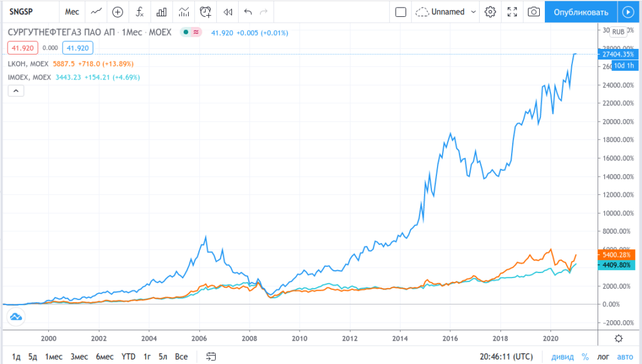This screenshot has width=642, height=364.
Task: Enter fullscreen mode via expand icon
Action: tap(512, 11)
